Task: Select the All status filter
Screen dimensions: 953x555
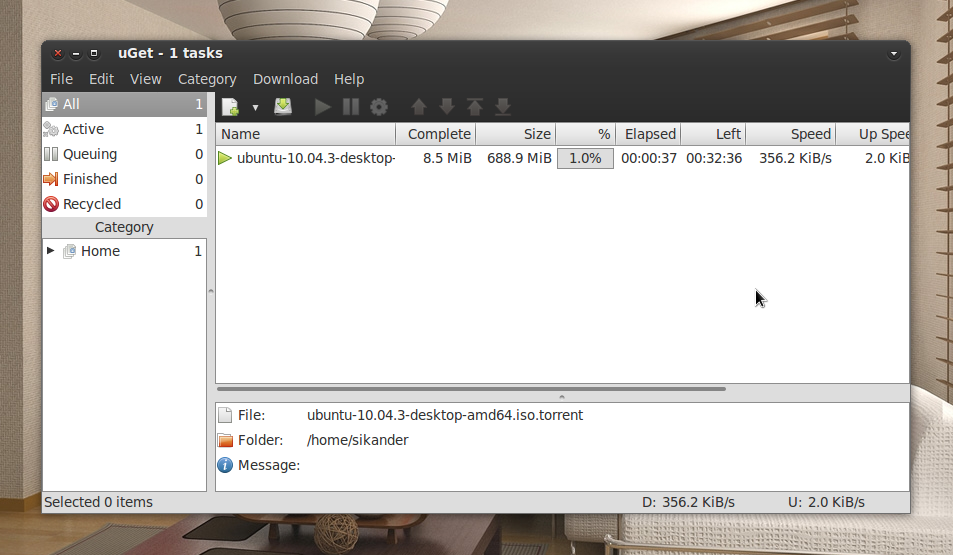Action: (125, 105)
